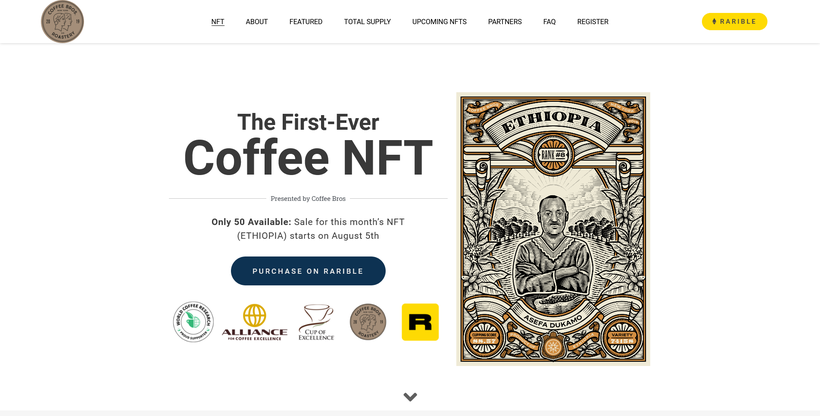The height and width of the screenshot is (416, 820).
Task: Click the Presented by Coffee Bros text
Action: coord(308,198)
